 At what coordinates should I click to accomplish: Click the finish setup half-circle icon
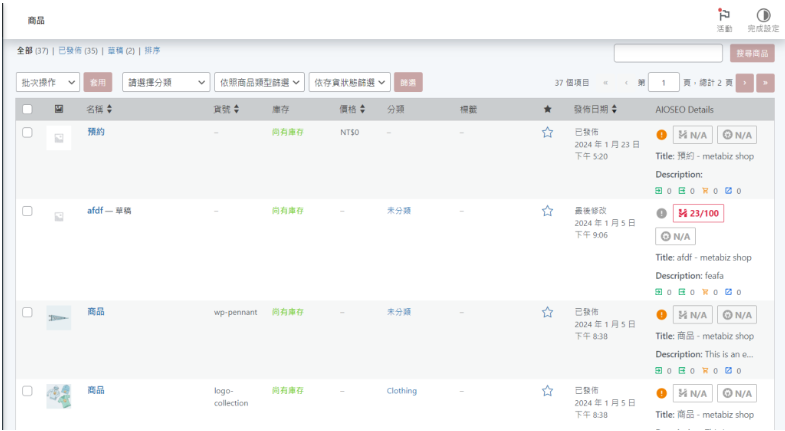763,15
